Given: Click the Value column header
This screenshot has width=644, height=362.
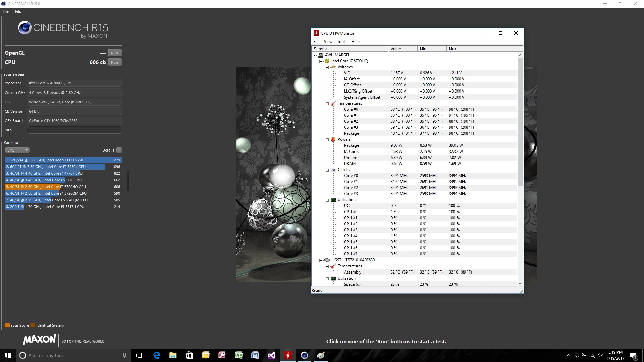Looking at the screenshot, I should (403, 49).
